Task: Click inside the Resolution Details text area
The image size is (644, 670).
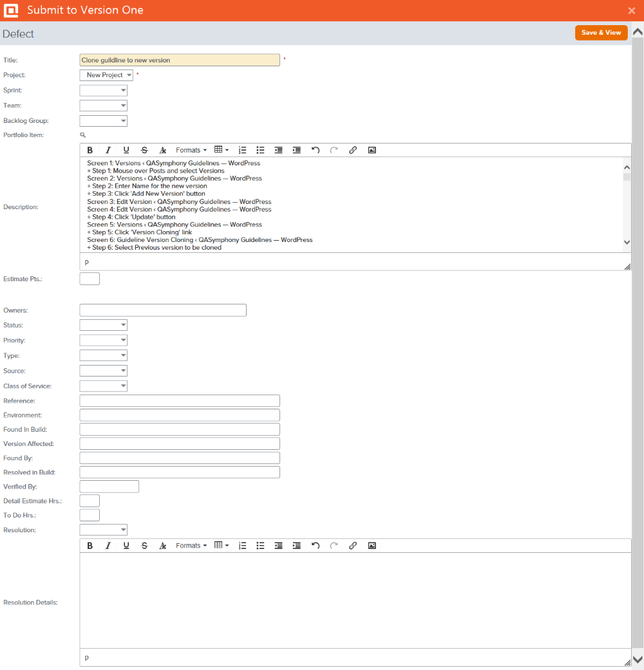Action: coord(355,600)
